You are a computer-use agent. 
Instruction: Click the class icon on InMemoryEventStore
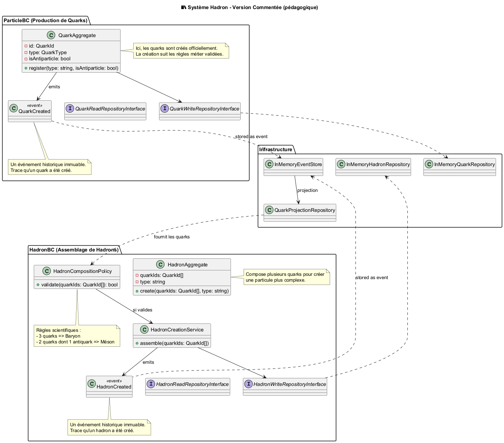(x=269, y=164)
